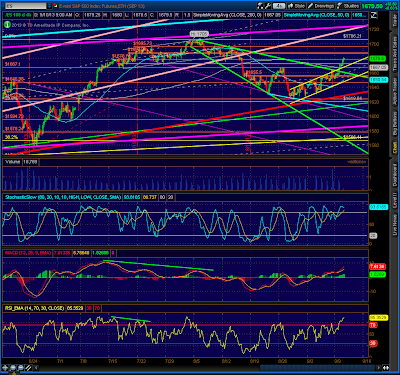Click the Drawings button

coord(321,6)
